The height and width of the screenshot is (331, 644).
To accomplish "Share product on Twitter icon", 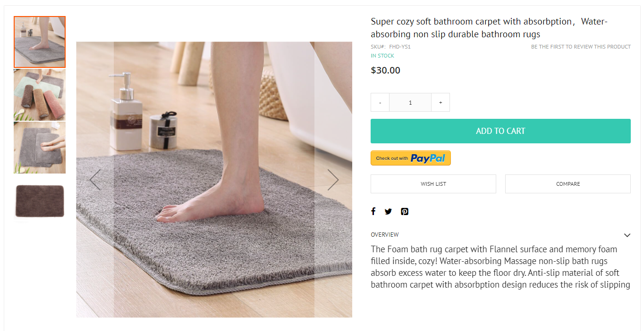I will click(x=388, y=211).
